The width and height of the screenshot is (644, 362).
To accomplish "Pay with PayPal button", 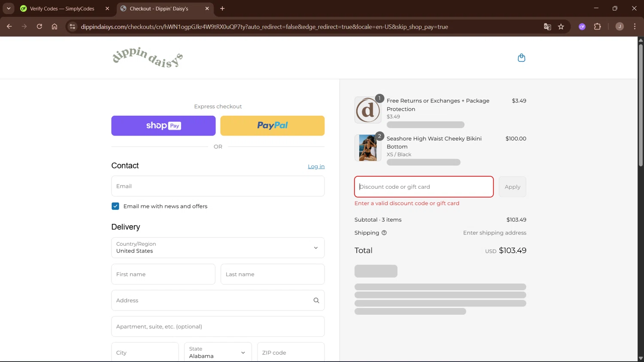I will (272, 126).
